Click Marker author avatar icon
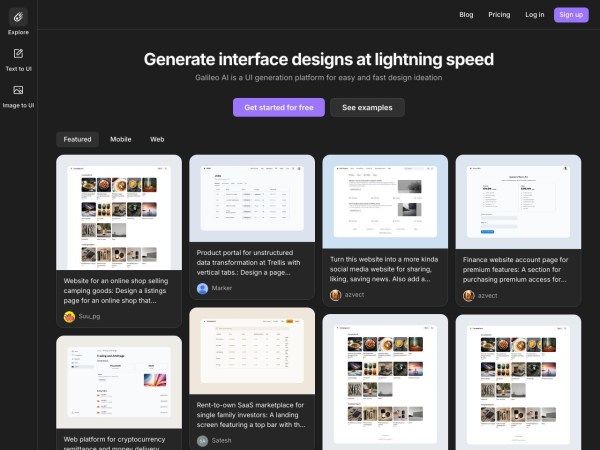Viewport: 600px width, 450px height. (x=202, y=288)
